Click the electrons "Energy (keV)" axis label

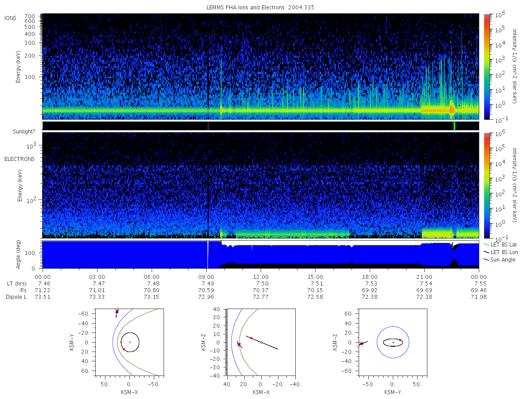(20, 185)
